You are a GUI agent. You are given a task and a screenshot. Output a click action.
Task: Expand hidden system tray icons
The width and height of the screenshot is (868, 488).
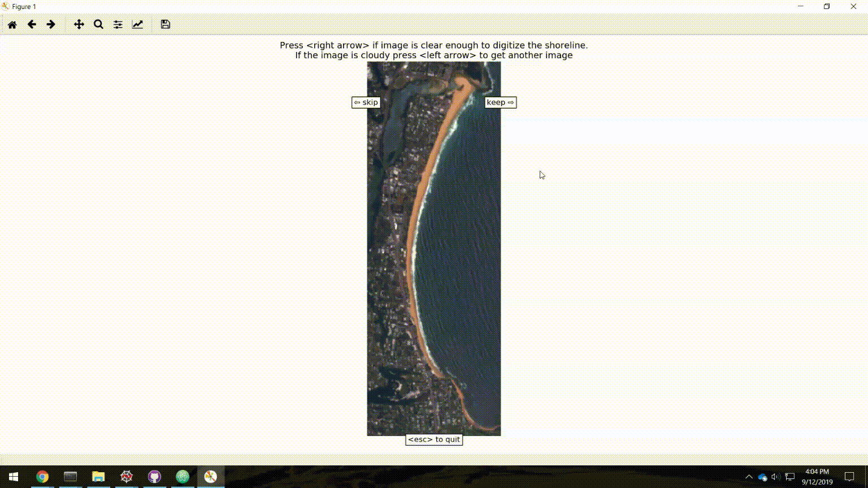coord(749,477)
